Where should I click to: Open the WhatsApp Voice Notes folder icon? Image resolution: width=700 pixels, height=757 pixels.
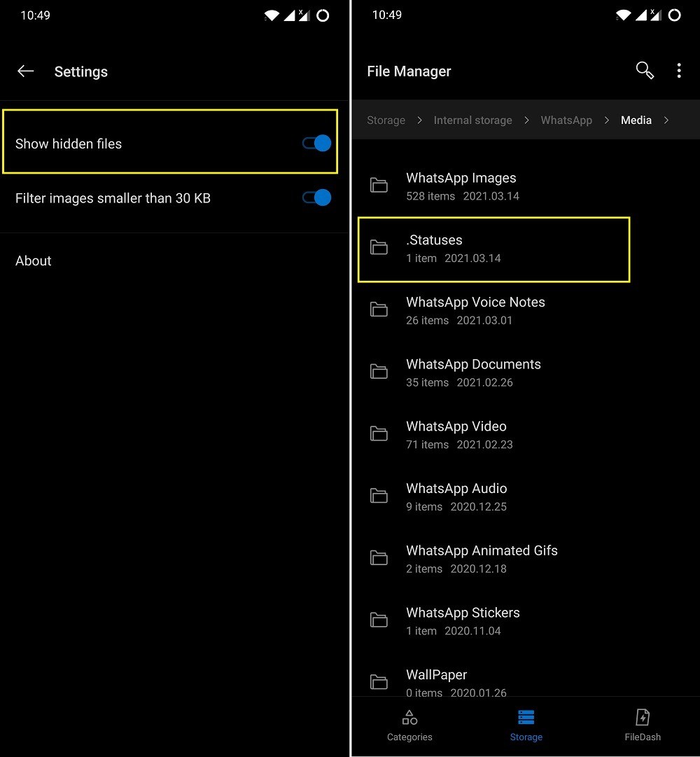(379, 310)
